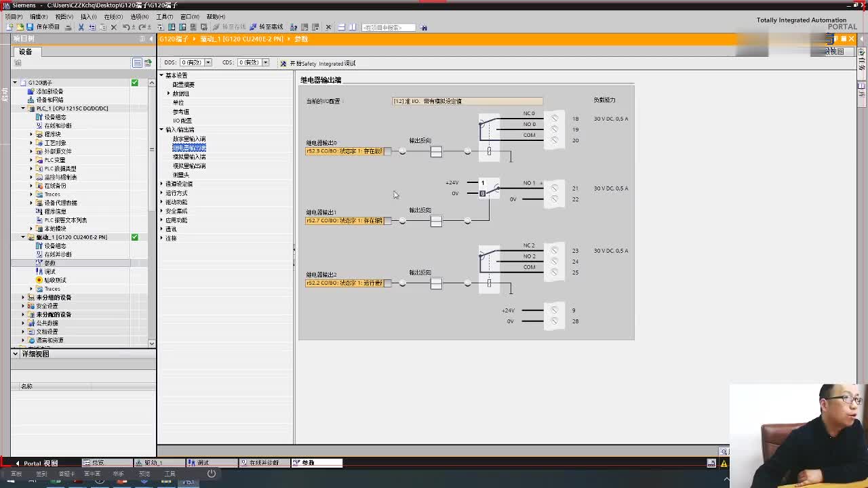Open selector button beside r52.3 field
This screenshot has width=868, height=488.
tap(387, 151)
